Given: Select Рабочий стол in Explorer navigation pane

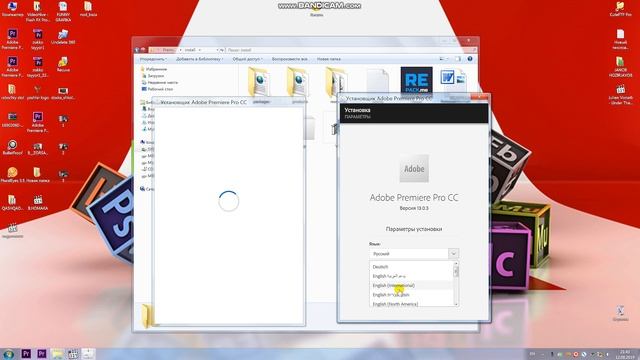Looking at the screenshot, I should [x=158, y=89].
